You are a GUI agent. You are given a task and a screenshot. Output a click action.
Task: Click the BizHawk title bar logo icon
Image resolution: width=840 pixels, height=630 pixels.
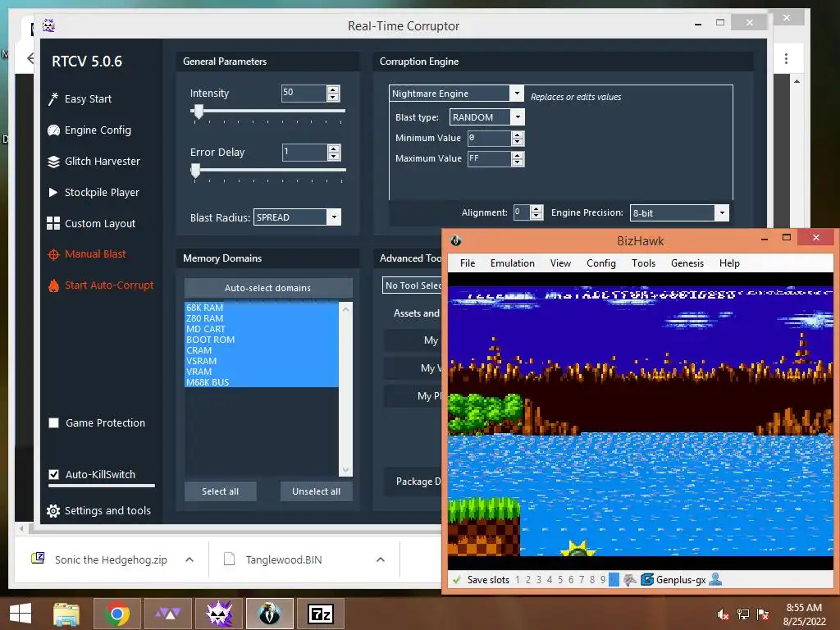(x=456, y=240)
